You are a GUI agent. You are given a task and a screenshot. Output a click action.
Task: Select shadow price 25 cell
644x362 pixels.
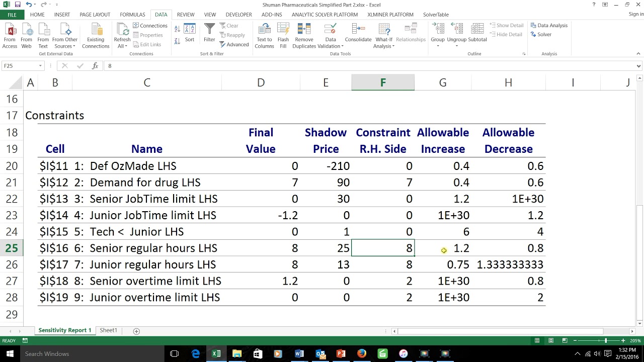tap(326, 248)
